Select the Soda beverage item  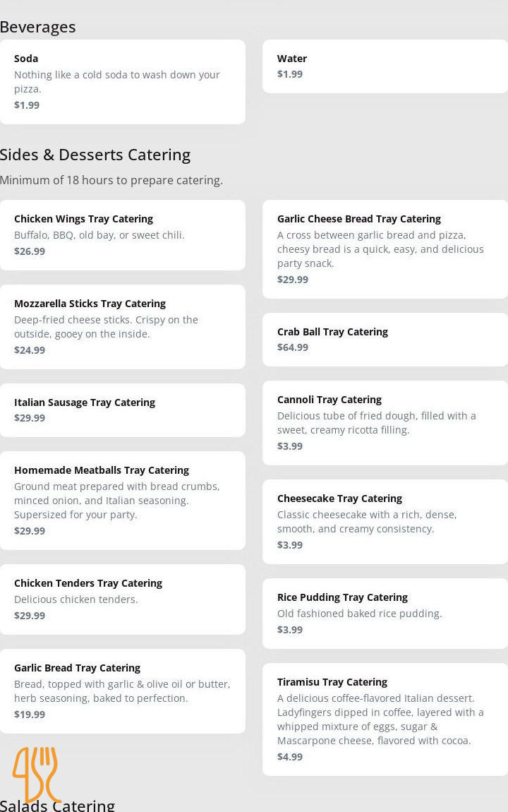coord(123,82)
